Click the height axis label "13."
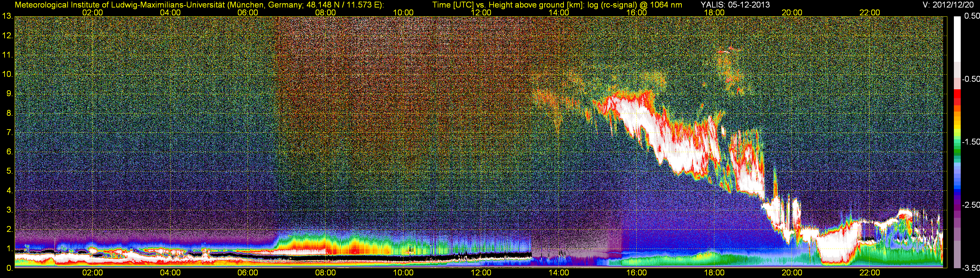Screen dimensions: 980x278 (x=7, y=16)
